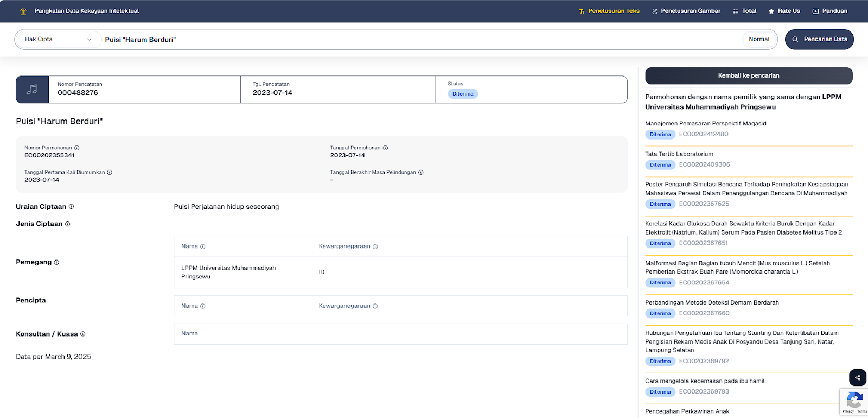Click number EC00202367651
868x418 pixels.
(x=704, y=243)
